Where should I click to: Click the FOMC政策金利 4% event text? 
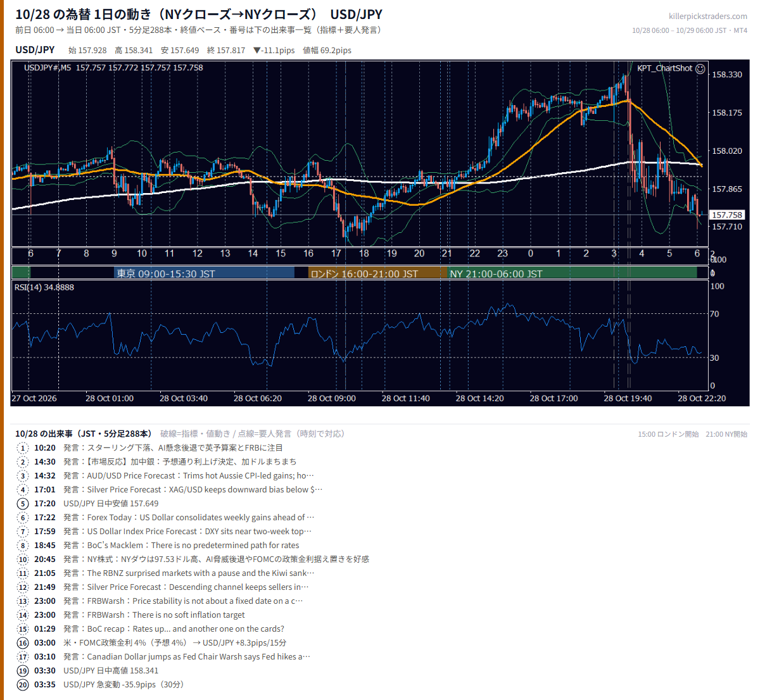point(175,643)
